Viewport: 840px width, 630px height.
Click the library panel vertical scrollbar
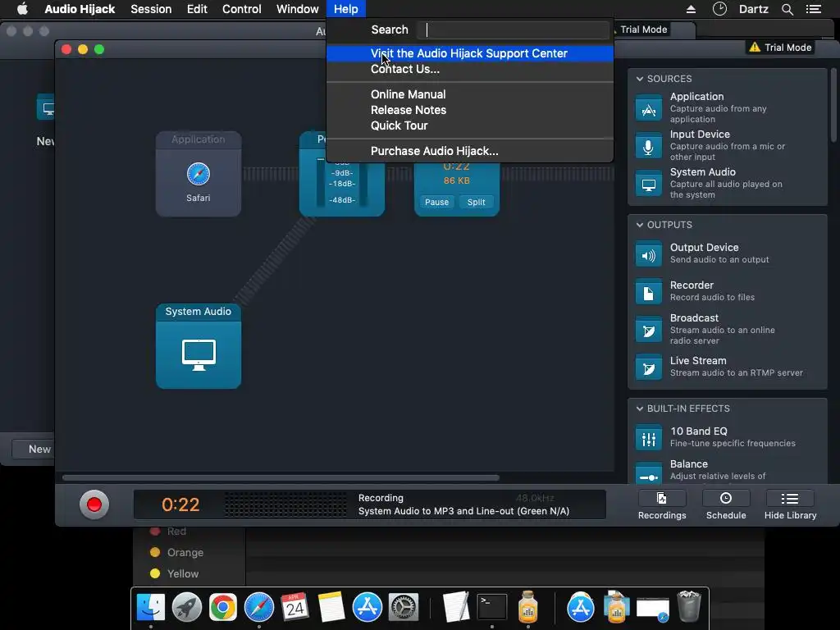coord(833,106)
